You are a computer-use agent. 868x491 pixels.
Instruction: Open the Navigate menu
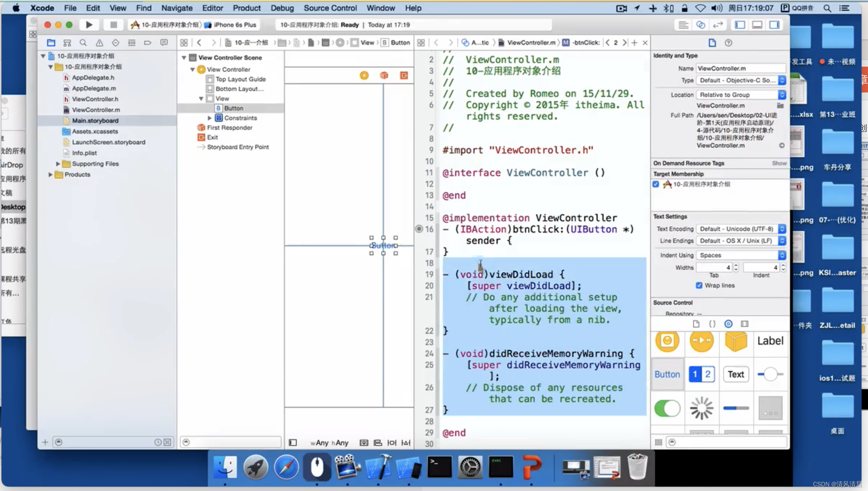pos(177,8)
